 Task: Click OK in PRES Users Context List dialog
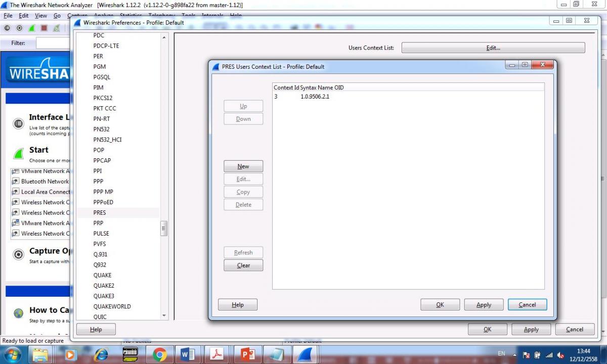tap(440, 305)
